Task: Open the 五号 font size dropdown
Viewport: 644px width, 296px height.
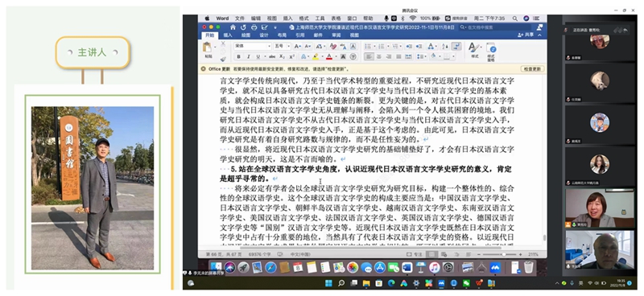Action: click(283, 47)
